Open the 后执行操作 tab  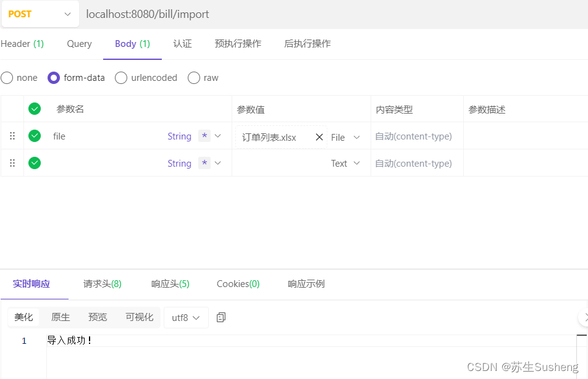(307, 44)
